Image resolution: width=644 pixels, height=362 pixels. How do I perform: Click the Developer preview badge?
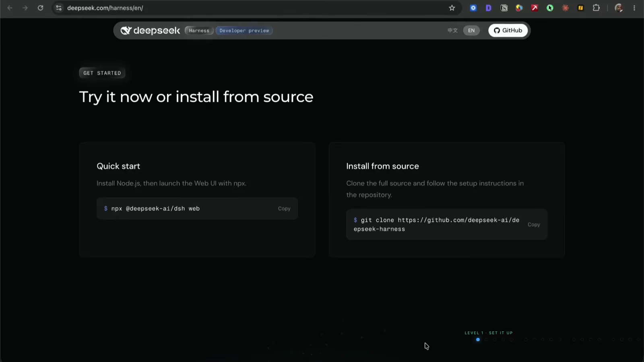(x=244, y=31)
